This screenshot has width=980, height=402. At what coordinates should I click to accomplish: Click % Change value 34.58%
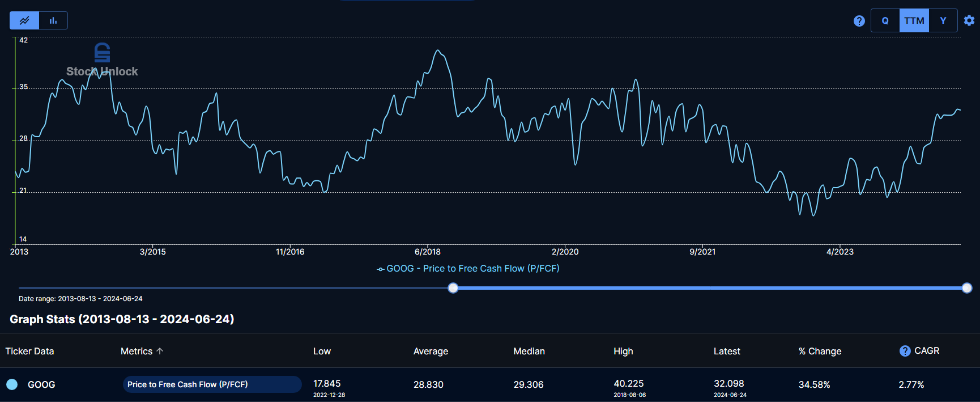click(815, 384)
